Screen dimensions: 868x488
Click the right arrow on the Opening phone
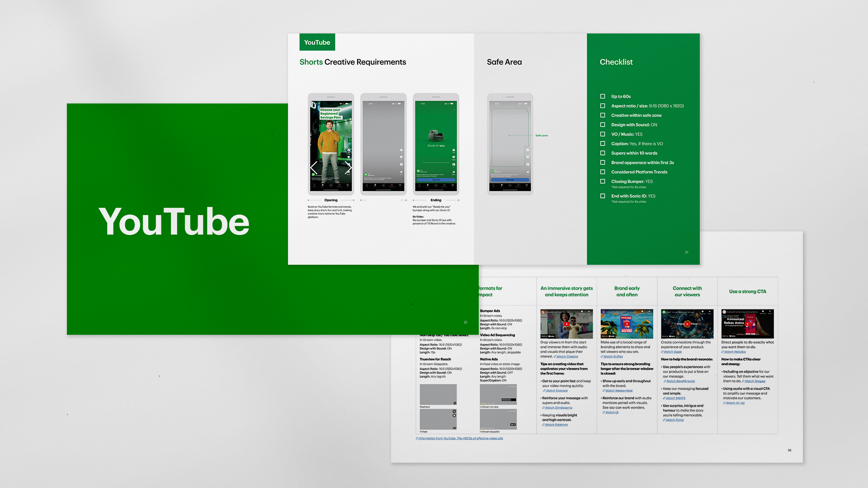(x=348, y=168)
